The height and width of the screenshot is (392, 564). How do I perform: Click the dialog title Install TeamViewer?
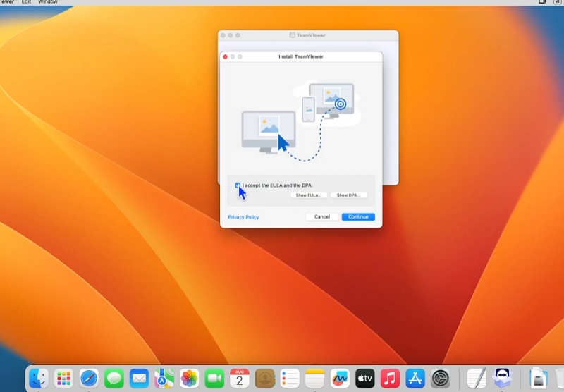tap(301, 57)
